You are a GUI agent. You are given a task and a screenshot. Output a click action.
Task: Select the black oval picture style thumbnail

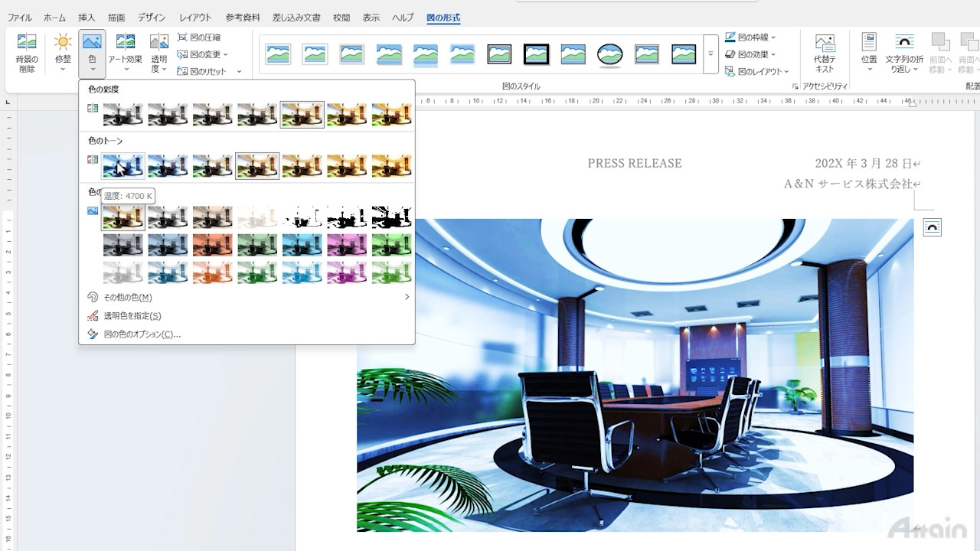coord(609,54)
